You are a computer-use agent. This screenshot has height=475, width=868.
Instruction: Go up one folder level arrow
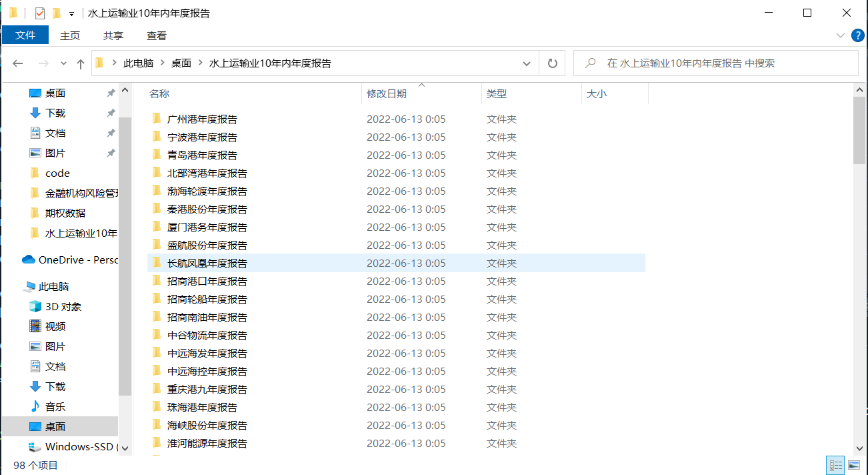click(x=81, y=63)
